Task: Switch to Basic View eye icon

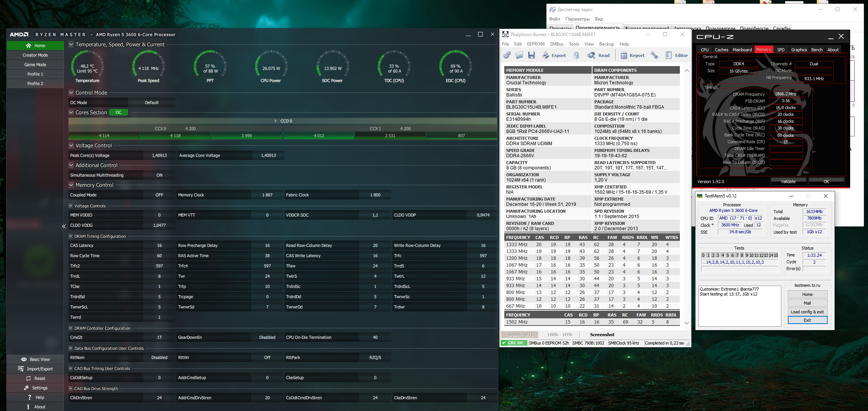Action: click(x=24, y=359)
